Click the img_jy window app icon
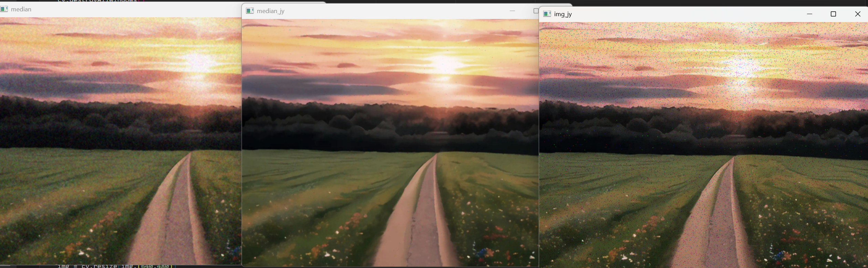Screen dimensions: 868x268 [x=547, y=14]
